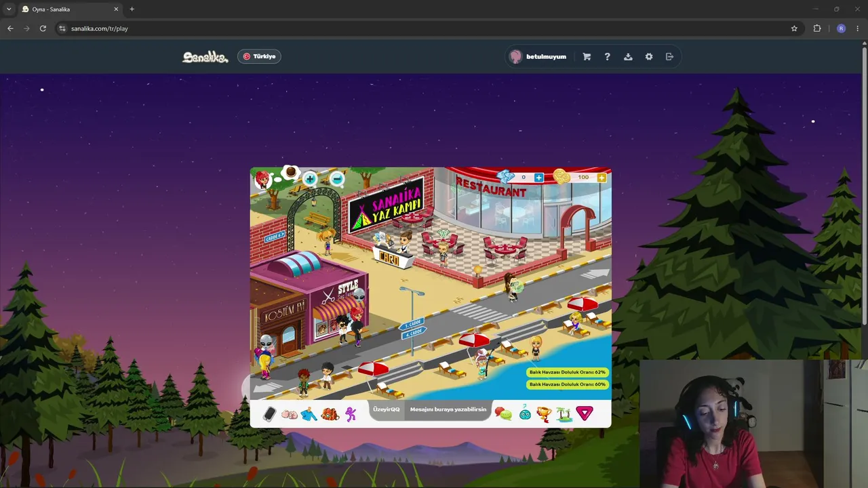Click the diamond currency icon
The image size is (868, 488).
click(506, 177)
